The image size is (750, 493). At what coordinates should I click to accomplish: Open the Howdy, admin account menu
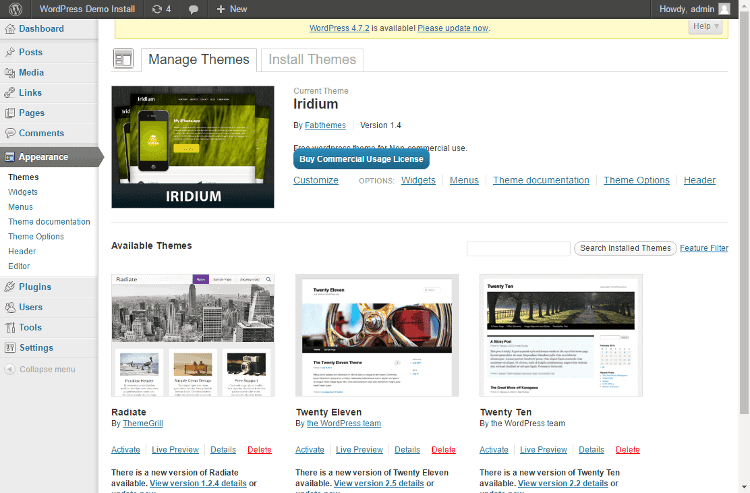[695, 9]
